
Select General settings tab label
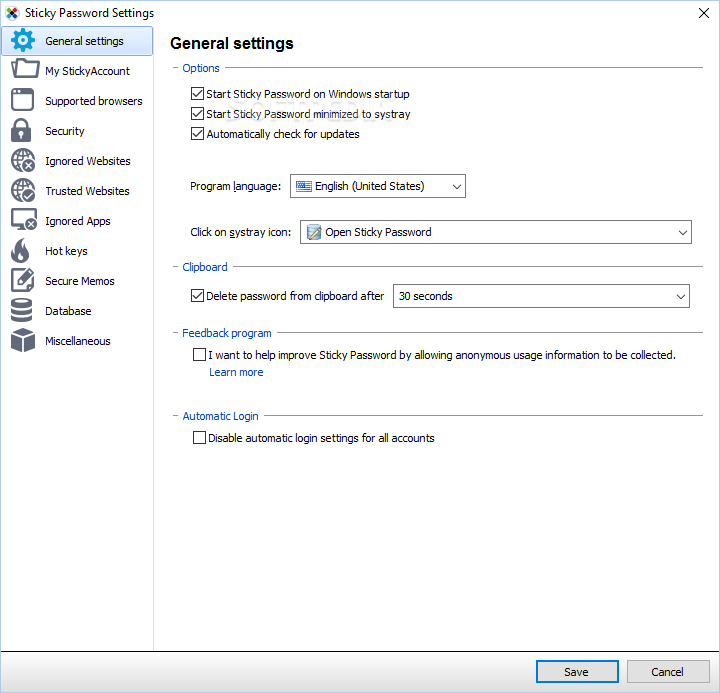pos(84,41)
